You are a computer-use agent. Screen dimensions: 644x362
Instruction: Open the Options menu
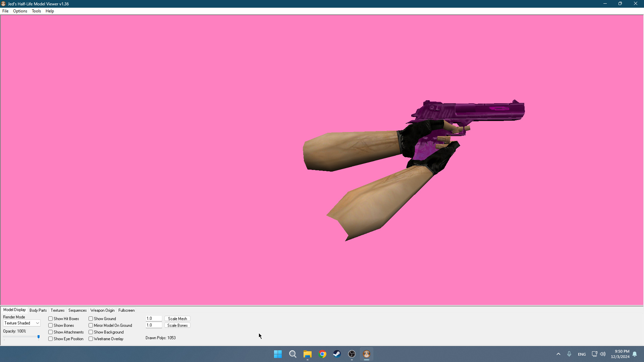tap(20, 11)
